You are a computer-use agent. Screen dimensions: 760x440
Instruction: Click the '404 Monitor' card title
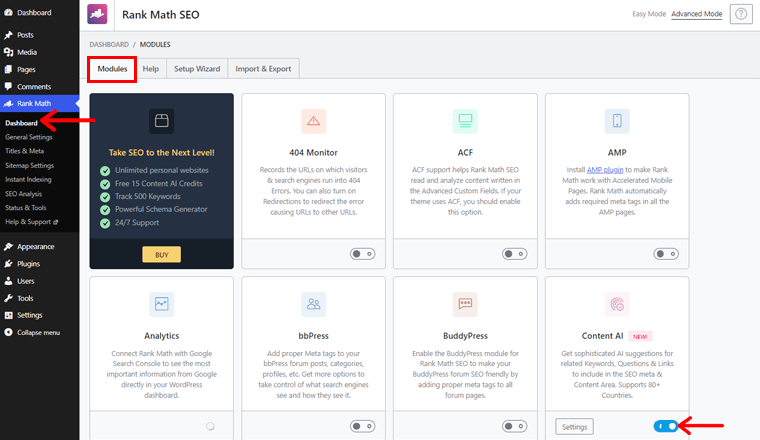(x=314, y=153)
